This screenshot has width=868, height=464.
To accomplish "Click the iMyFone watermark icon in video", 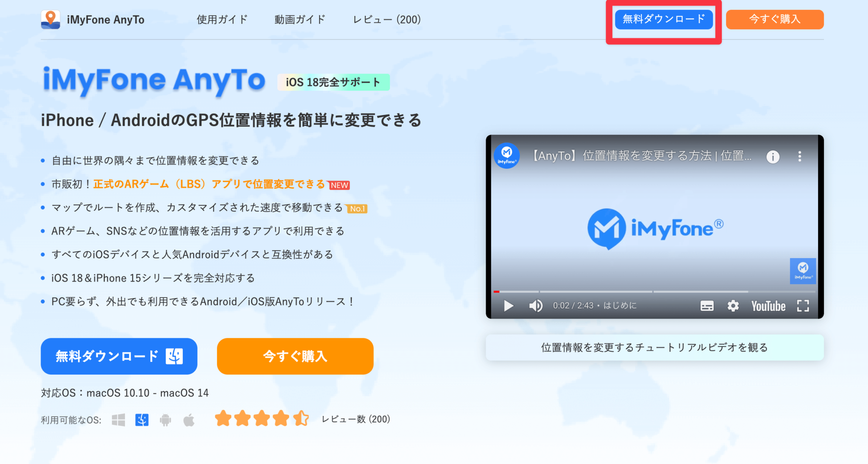I will click(803, 271).
